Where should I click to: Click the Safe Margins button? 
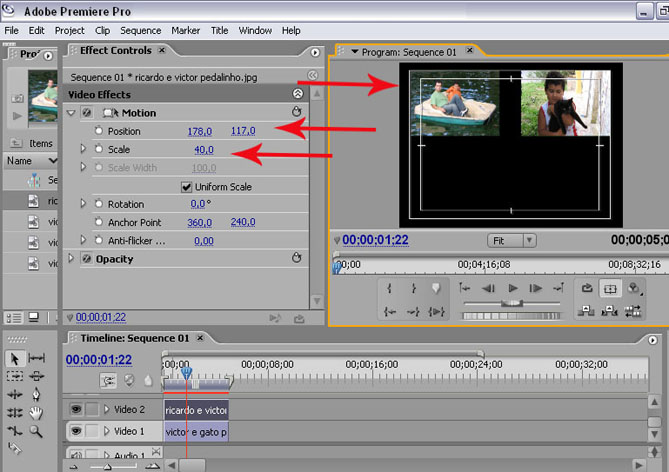click(x=610, y=288)
